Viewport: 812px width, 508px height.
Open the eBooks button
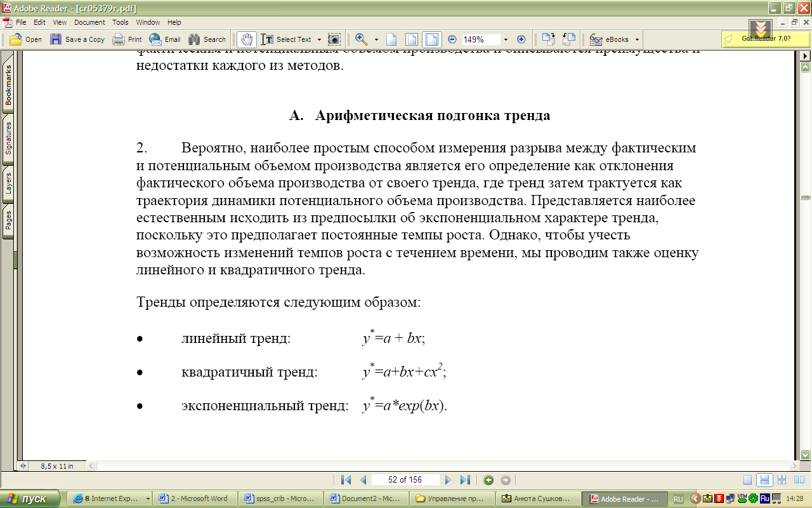[x=609, y=39]
